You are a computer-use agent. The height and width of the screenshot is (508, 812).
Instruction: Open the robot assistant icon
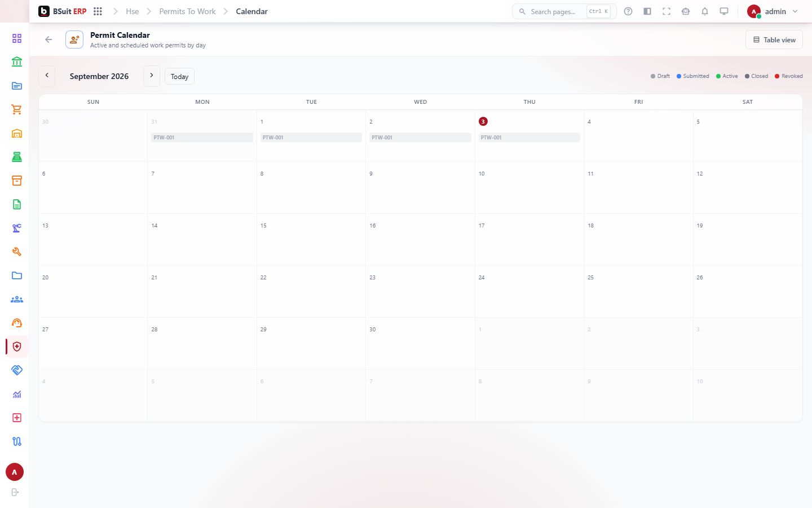(686, 11)
